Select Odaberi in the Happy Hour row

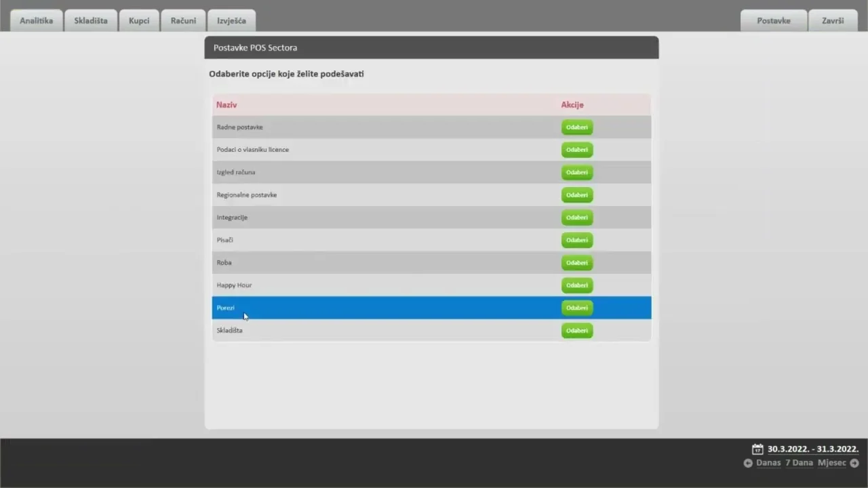(577, 285)
